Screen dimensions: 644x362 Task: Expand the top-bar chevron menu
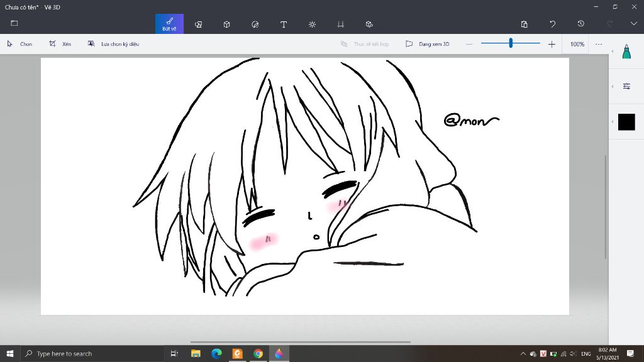(x=634, y=24)
